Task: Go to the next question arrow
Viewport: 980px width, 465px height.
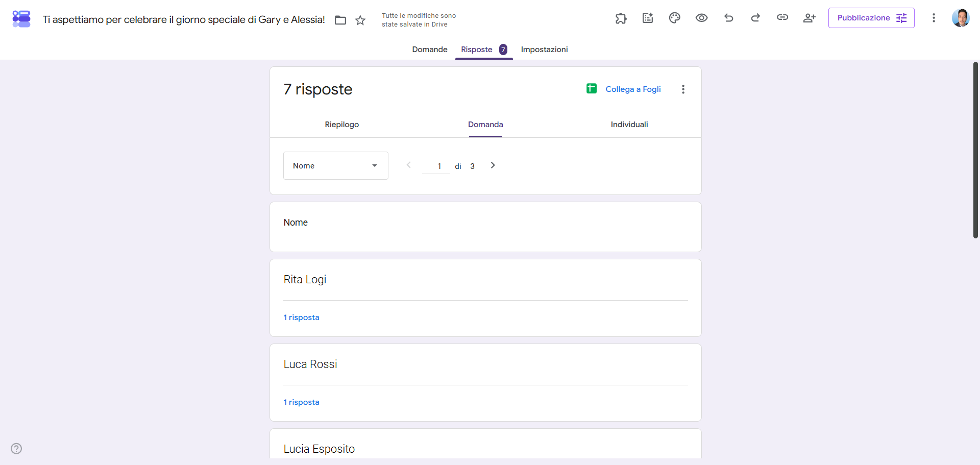Action: pos(493,165)
